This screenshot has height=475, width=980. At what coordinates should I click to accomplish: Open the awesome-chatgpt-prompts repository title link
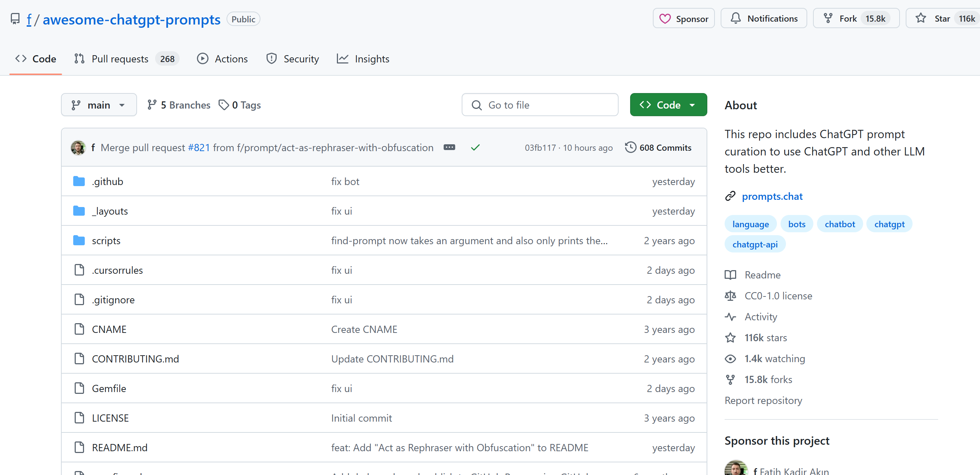point(131,19)
